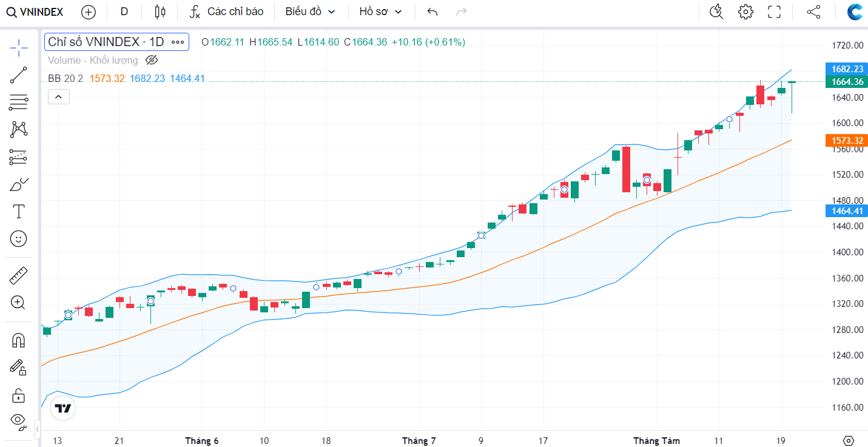The height and width of the screenshot is (447, 868).
Task: Select the crosshair cursor tool
Action: (19, 47)
